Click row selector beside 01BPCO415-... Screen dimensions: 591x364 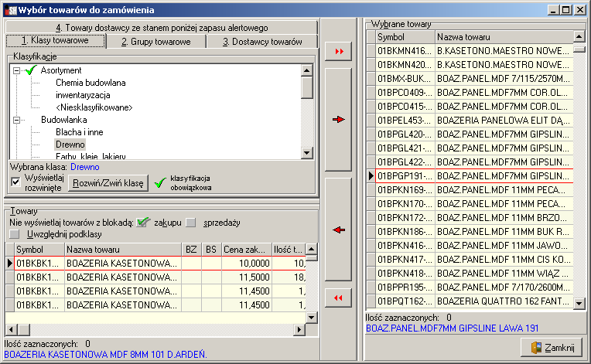[x=371, y=107]
